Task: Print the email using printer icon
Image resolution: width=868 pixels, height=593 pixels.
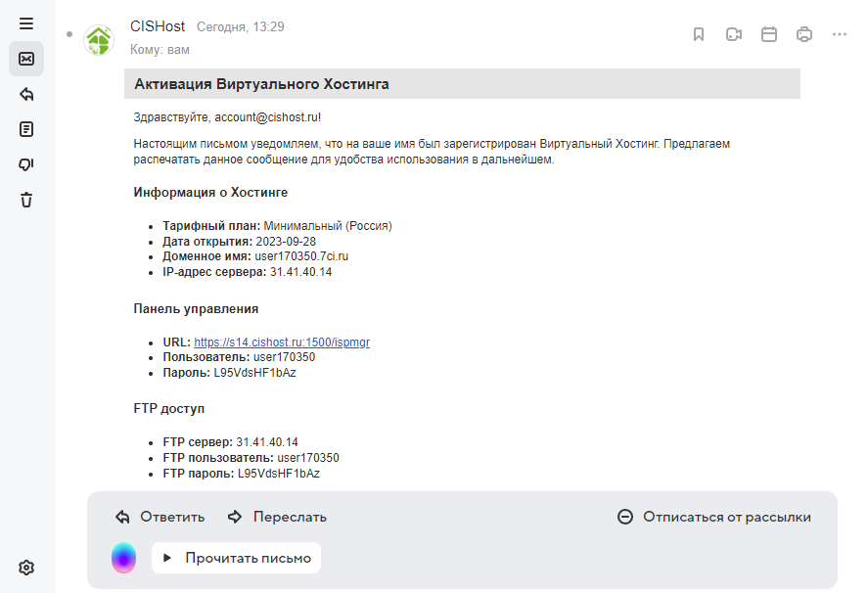Action: coord(804,34)
